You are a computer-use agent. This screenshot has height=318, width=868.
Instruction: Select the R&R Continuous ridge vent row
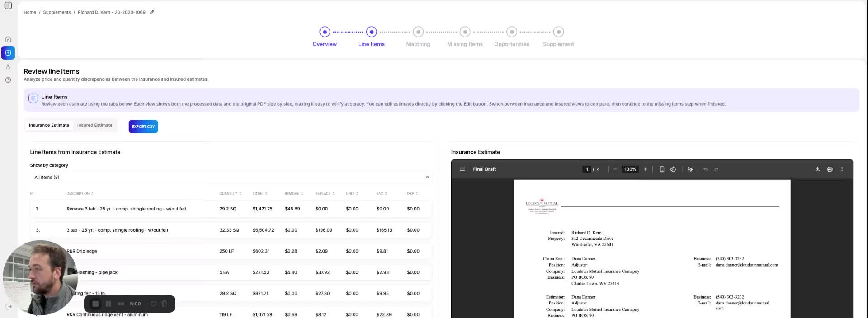pyautogui.click(x=231, y=314)
